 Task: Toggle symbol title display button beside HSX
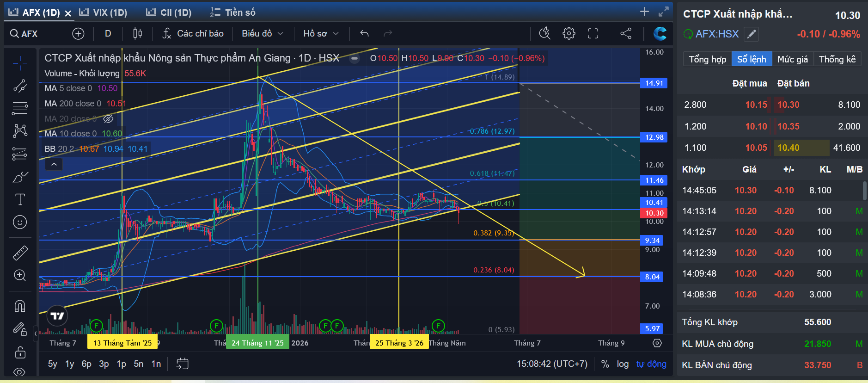pos(355,59)
